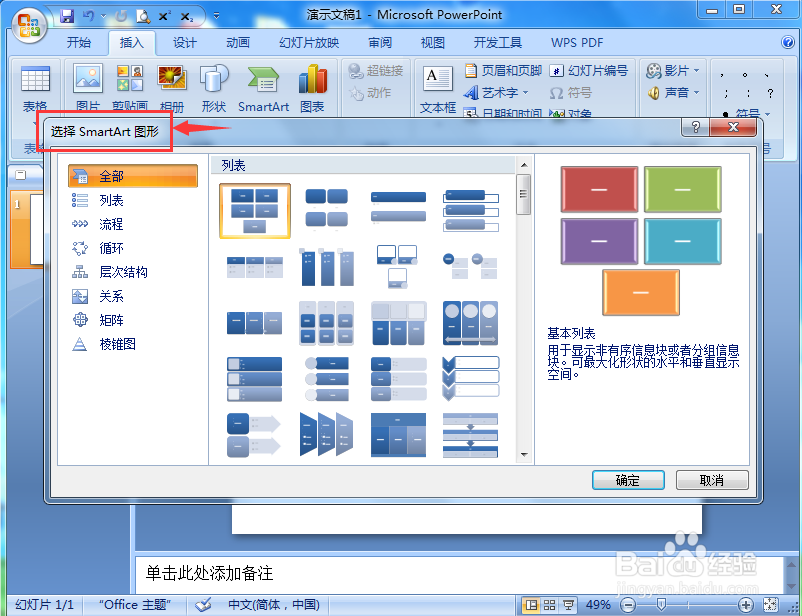Create a photo album with the 相册 icon
Viewport: 802px width, 616px height.
tap(172, 88)
